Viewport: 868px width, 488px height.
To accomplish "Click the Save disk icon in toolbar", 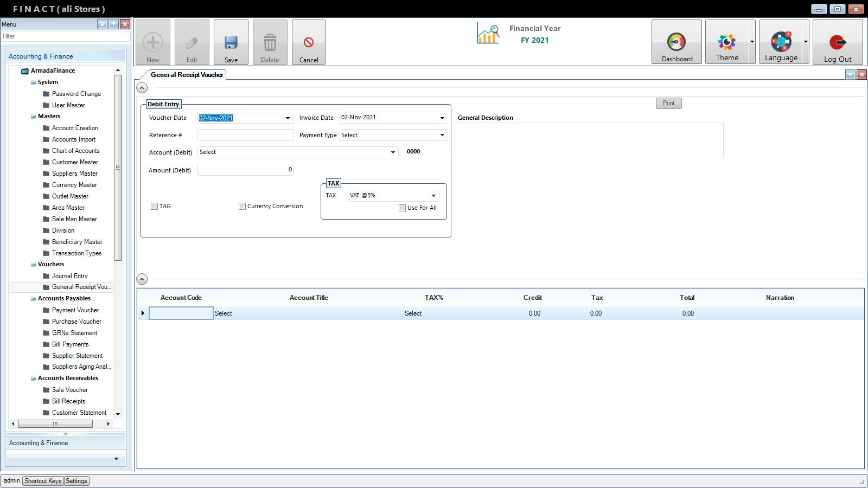I will tap(231, 43).
